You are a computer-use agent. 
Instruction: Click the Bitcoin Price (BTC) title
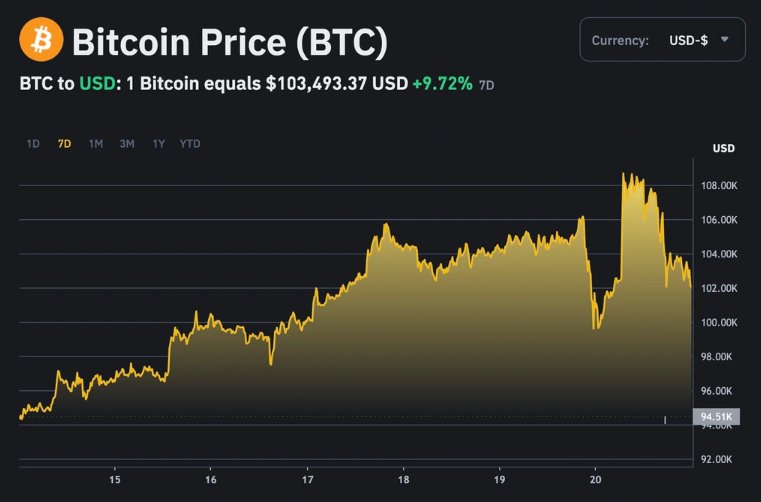[229, 42]
